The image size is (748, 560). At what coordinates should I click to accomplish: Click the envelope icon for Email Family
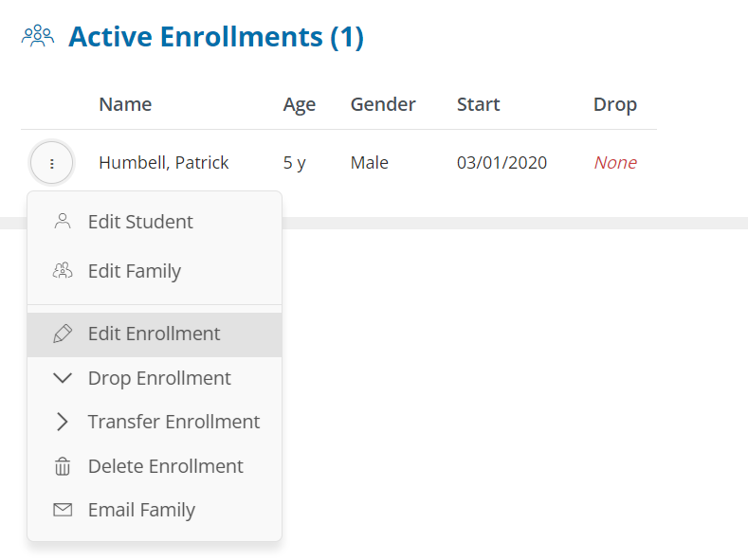coord(63,510)
